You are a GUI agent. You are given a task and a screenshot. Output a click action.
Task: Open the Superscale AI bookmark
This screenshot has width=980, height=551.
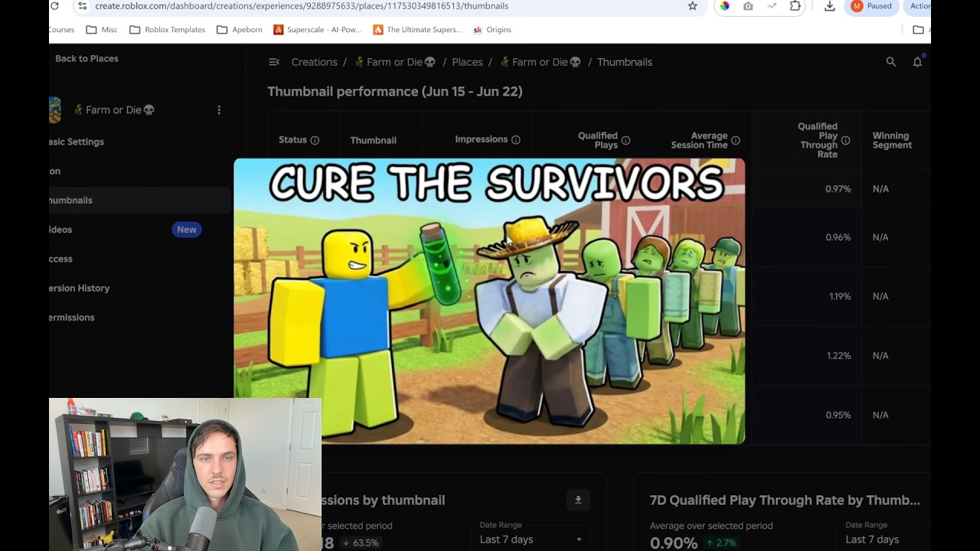[317, 30]
